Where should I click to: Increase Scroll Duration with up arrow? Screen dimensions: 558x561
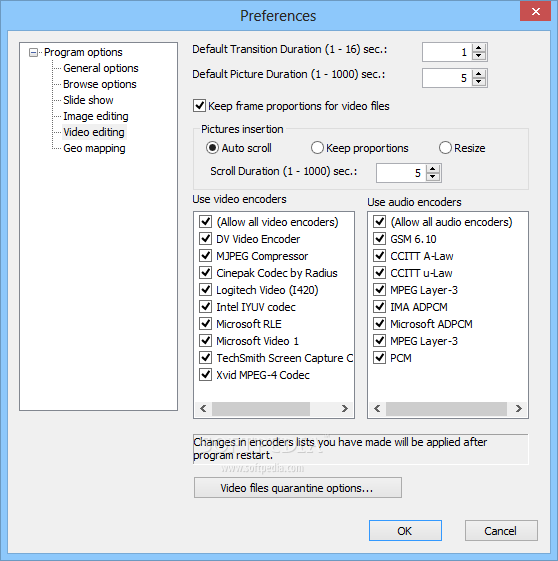click(433, 169)
